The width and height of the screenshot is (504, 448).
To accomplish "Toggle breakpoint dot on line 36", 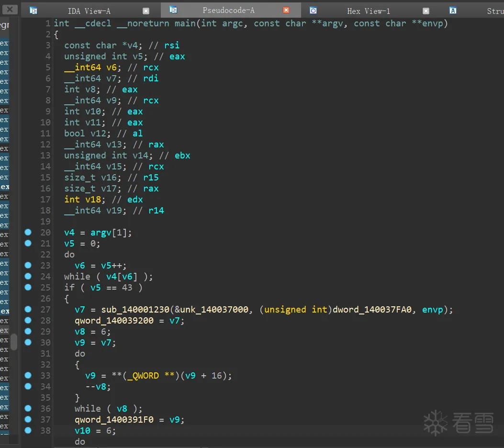I will click(28, 408).
